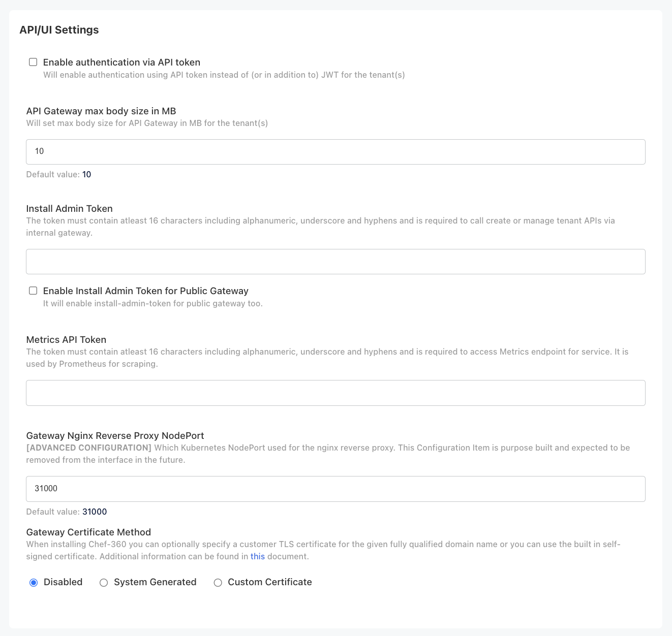The image size is (672, 636).
Task: Check Enable Install Admin Token for Public Gateway
Action: pyautogui.click(x=33, y=290)
